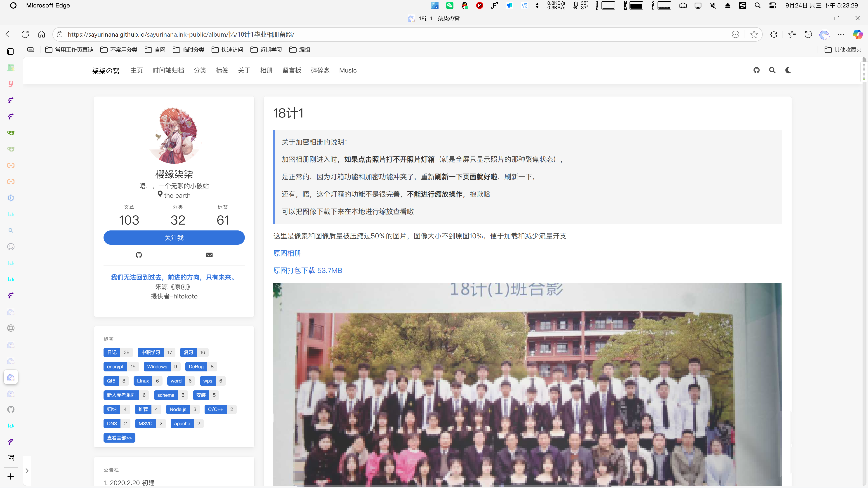Viewport: 868px width, 488px height.
Task: Click the browser refresh button
Action: pyautogui.click(x=25, y=34)
